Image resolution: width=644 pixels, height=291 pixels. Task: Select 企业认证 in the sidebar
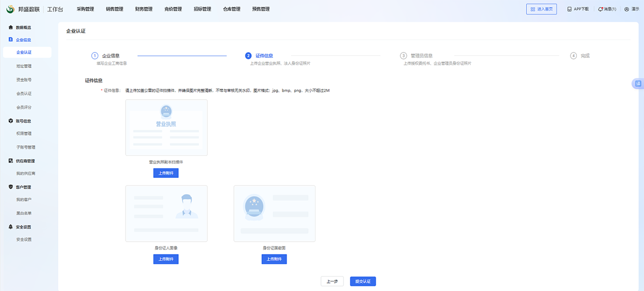coord(28,52)
